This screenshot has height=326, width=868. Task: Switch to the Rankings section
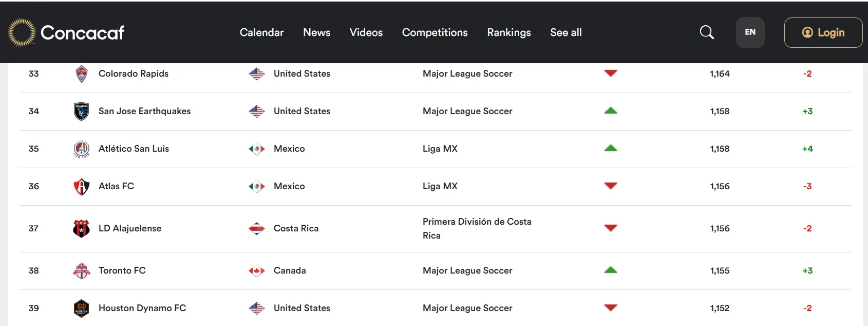[x=508, y=32]
